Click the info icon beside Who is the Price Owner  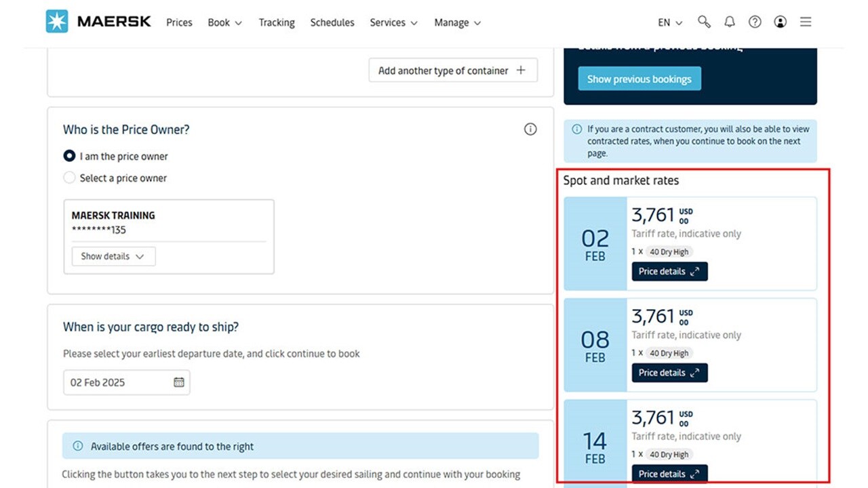pos(530,129)
